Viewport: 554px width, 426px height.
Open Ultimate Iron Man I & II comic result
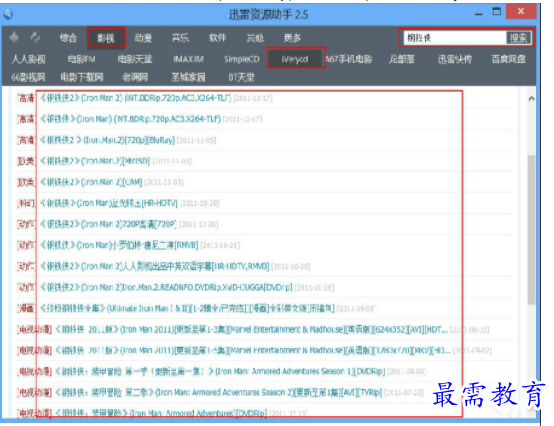[187, 308]
